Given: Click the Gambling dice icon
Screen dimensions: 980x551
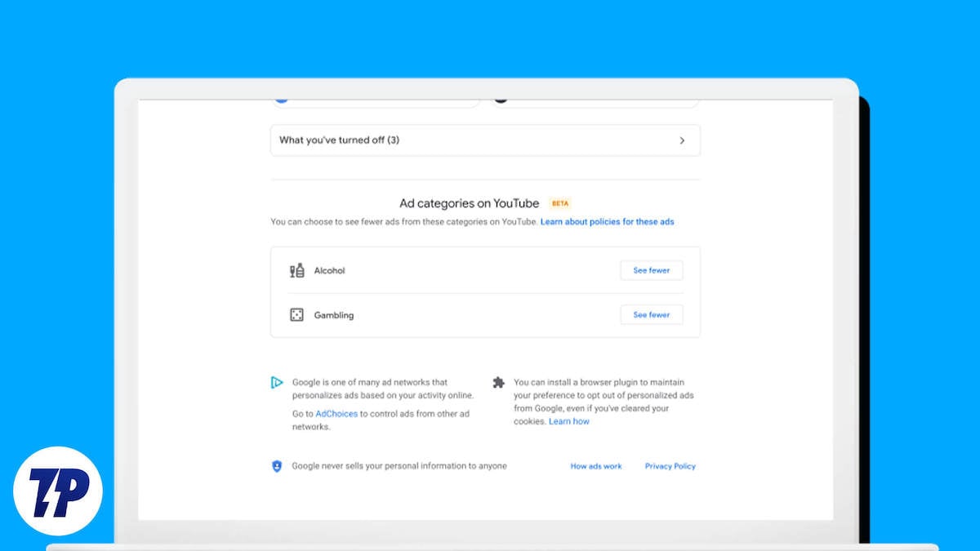Looking at the screenshot, I should pos(297,315).
